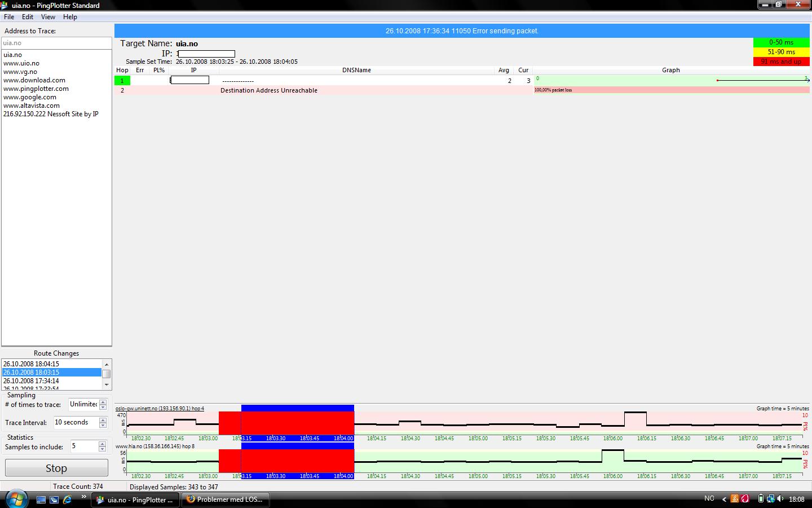Click the yellow 51-90 ms legend swatch
The image size is (812, 508).
[781, 52]
